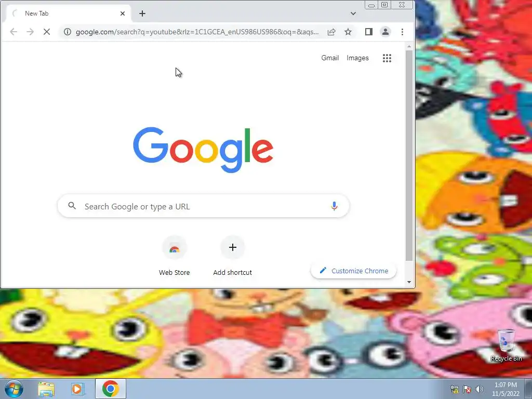Open the Chrome profile avatar menu
532x399 pixels.
point(385,32)
